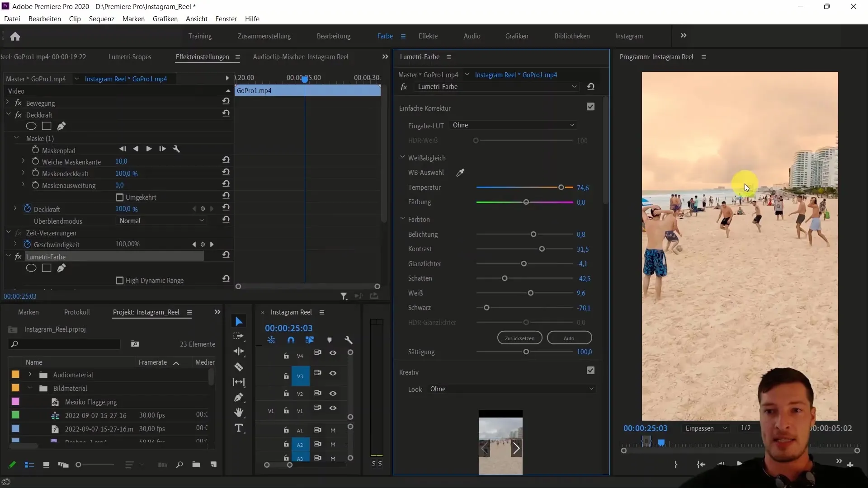Show more workspaces overflow arrows
The image size is (868, 488).
click(x=684, y=36)
